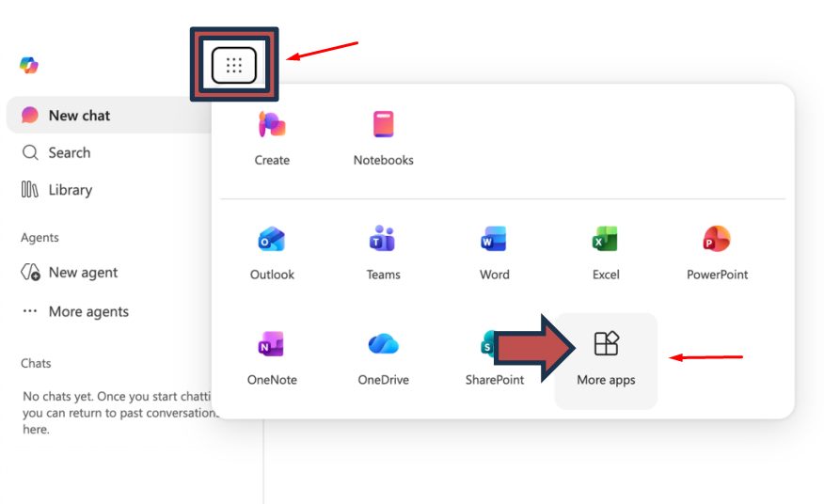Click the New agent plus icon
This screenshot has height=504, width=824.
point(30,273)
